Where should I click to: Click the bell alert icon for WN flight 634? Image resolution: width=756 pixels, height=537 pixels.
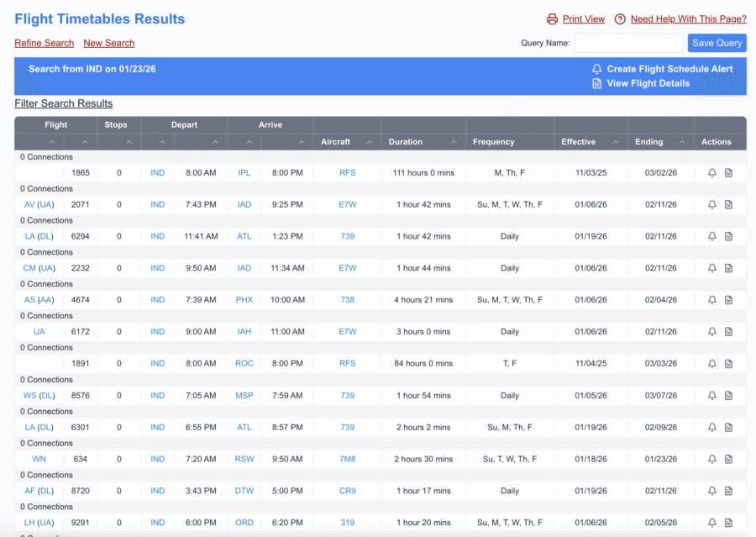[x=711, y=459]
